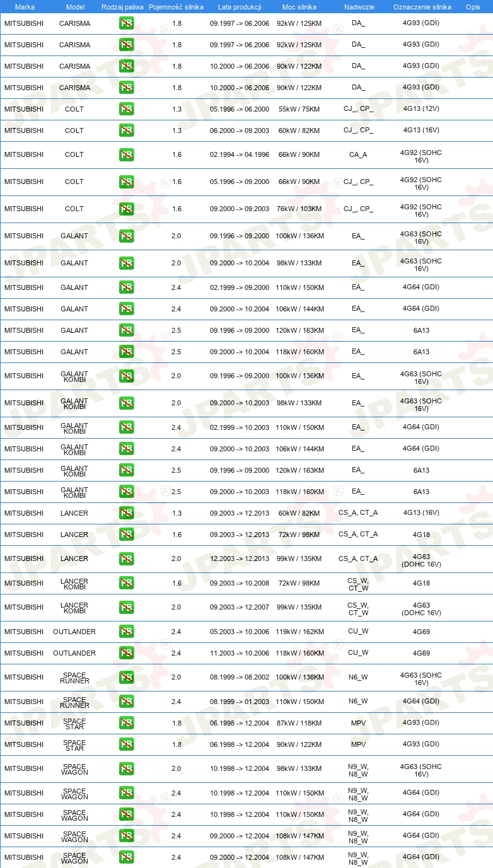Image resolution: width=493 pixels, height=868 pixels.
Task: Select the 119kW / 162KM power cell
Action: (x=299, y=632)
